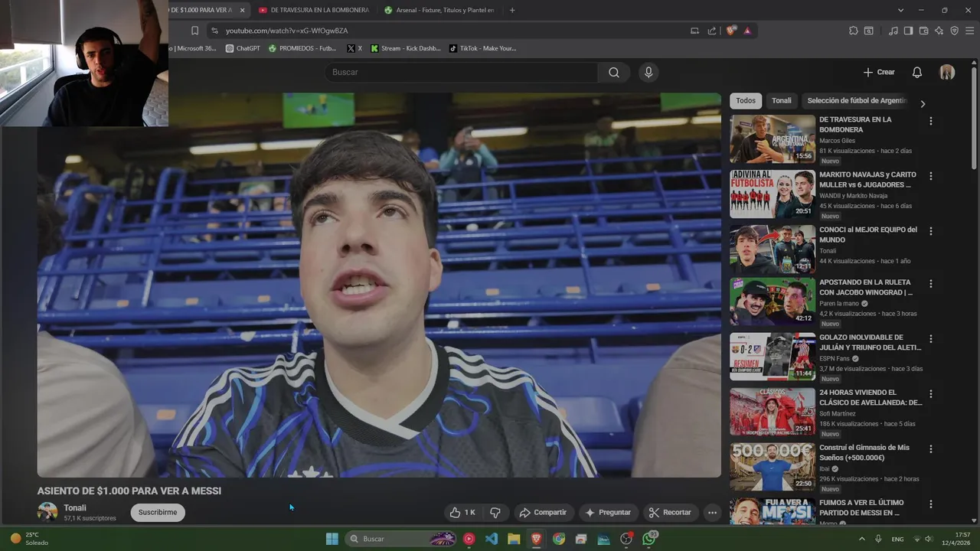This screenshot has width=980, height=551.
Task: Open options for GOLAZO INOLVIDABLE DE JULIÁN video
Action: point(930,338)
